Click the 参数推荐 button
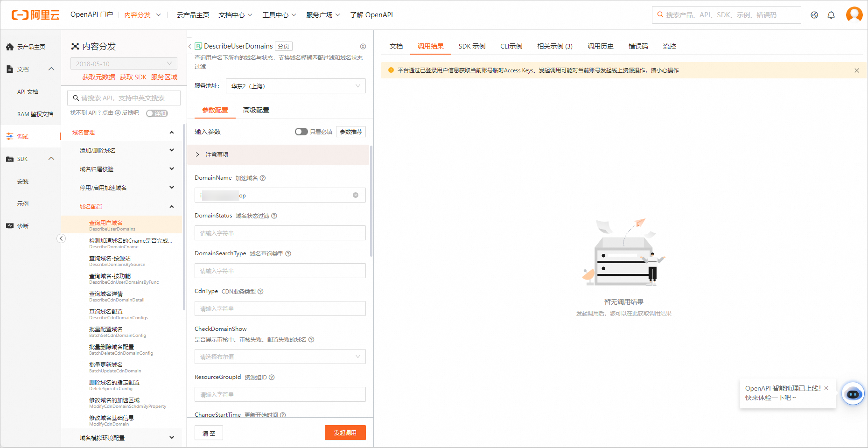 pos(351,132)
